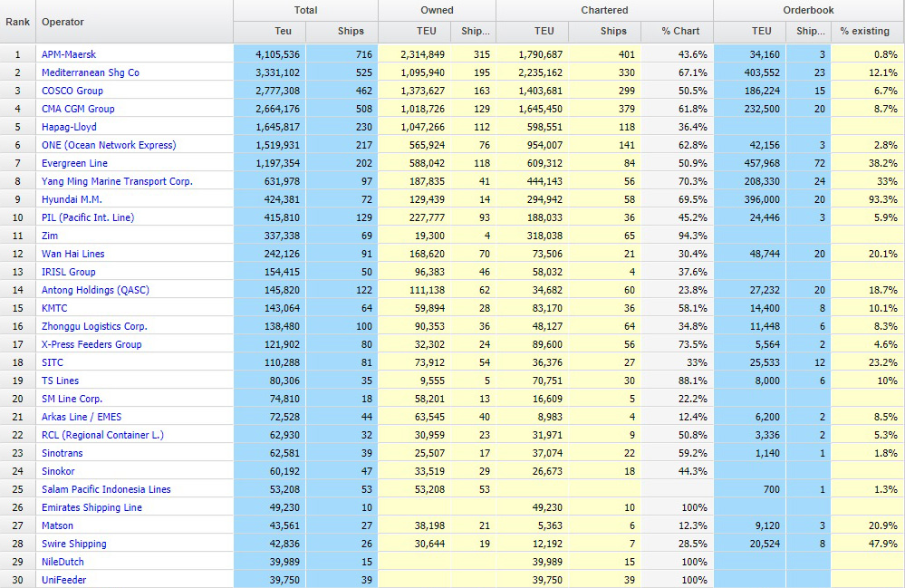Viewport: 905px width, 588px height.
Task: Select the 88.1% chartered share cell
Action: [x=678, y=381]
